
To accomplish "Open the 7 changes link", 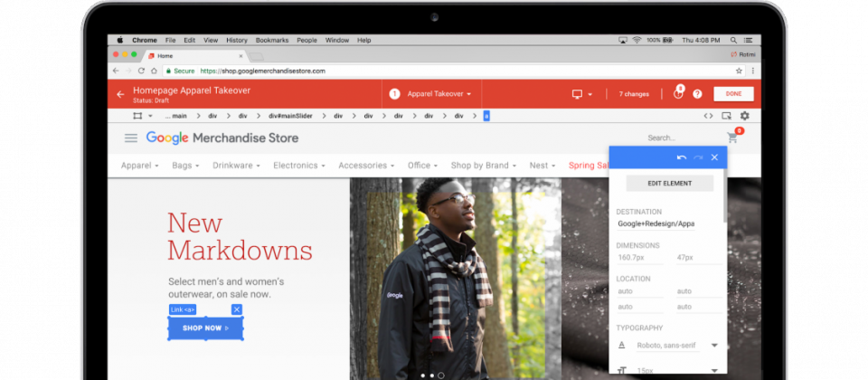I will click(x=634, y=94).
